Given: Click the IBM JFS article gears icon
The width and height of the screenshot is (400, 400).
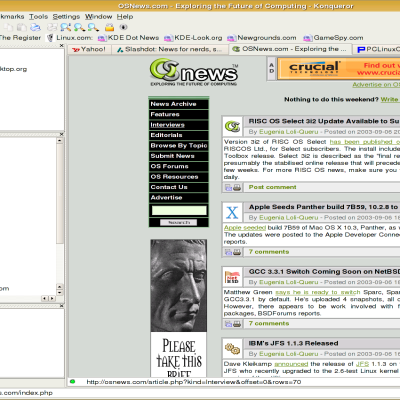Looking at the screenshot, I should pos(232,349).
